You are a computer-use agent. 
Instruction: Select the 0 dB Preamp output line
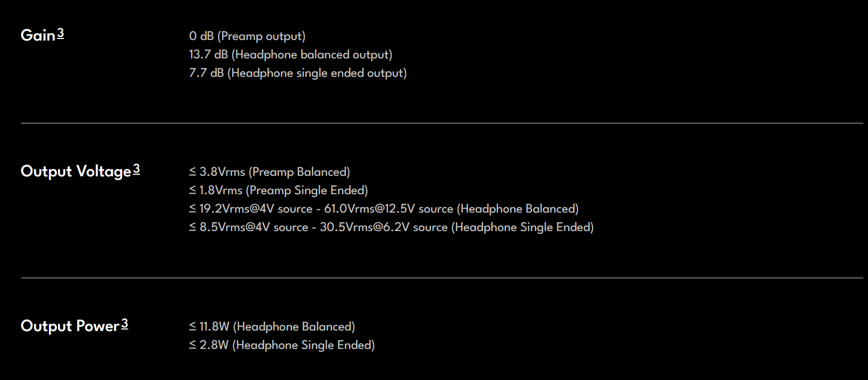(247, 36)
